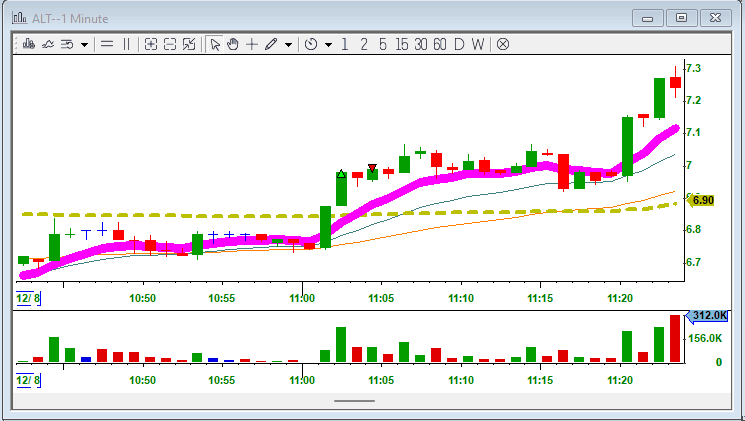Click the ALT--1 Minute window title
This screenshot has height=421, width=745.
70,19
